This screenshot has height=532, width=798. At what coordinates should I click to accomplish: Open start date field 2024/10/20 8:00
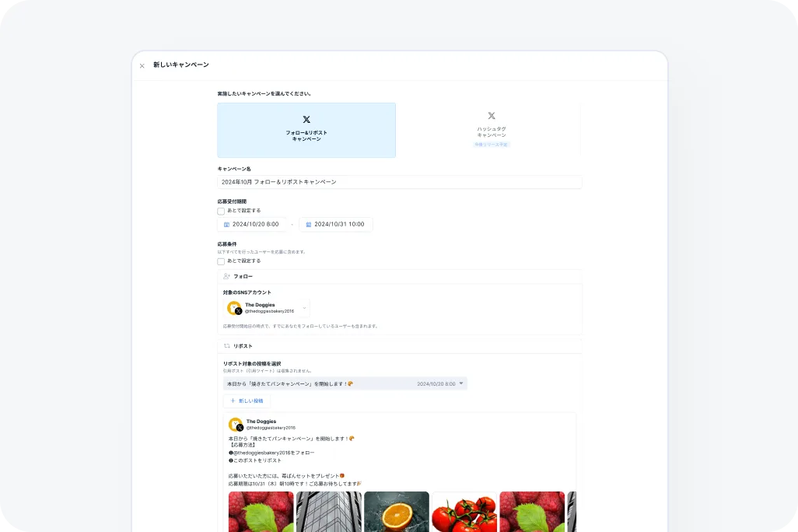click(252, 225)
